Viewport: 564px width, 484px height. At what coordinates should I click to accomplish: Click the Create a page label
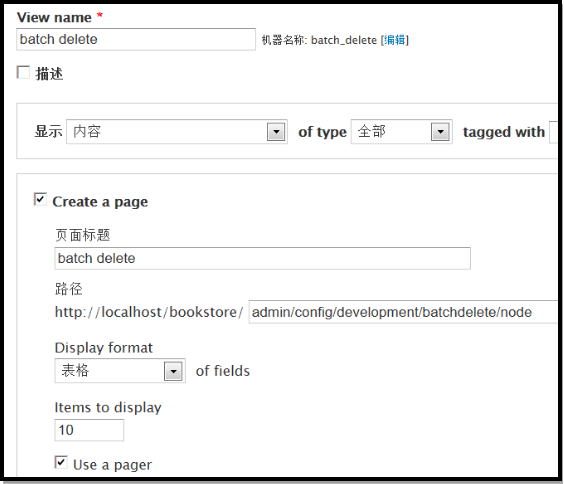pyautogui.click(x=100, y=202)
